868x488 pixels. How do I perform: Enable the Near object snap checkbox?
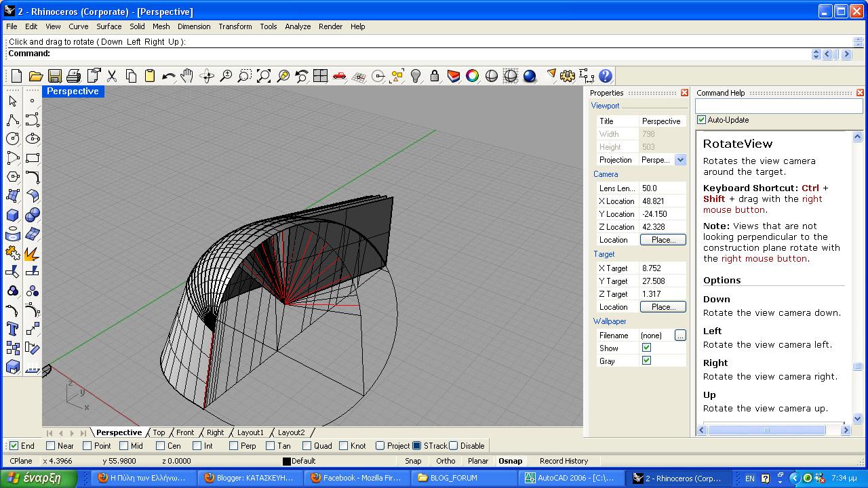(51, 446)
